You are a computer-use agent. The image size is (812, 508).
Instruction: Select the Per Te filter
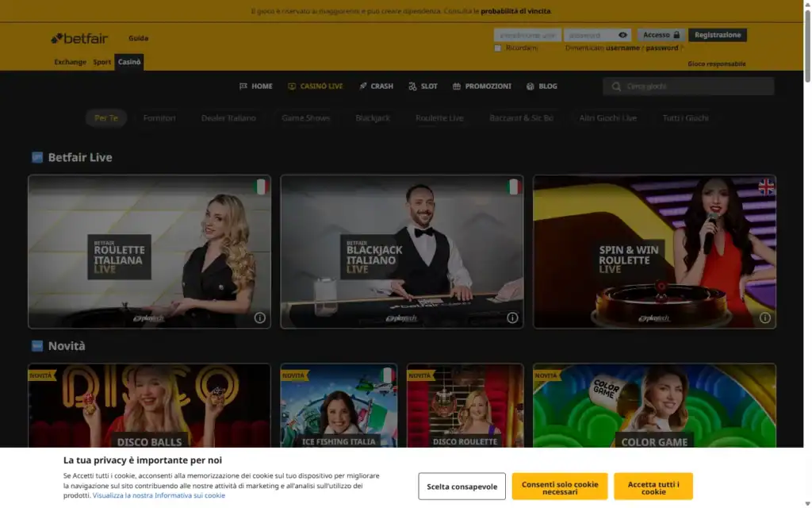106,117
